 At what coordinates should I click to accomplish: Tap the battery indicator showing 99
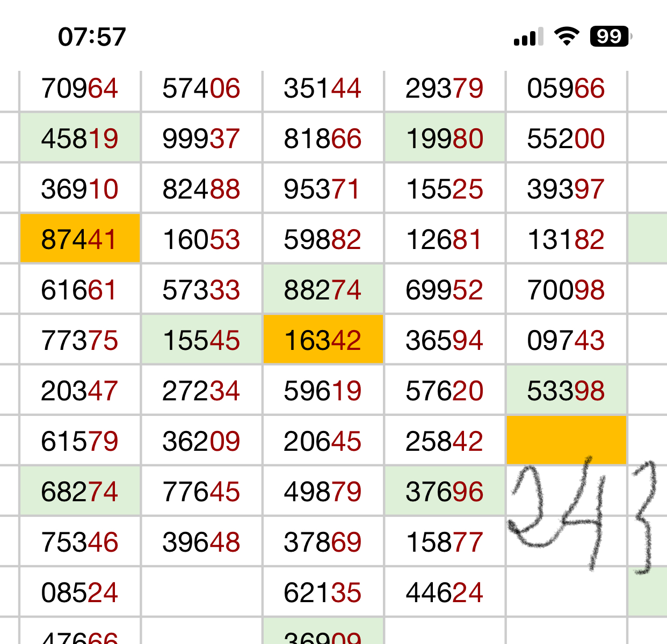611,36
